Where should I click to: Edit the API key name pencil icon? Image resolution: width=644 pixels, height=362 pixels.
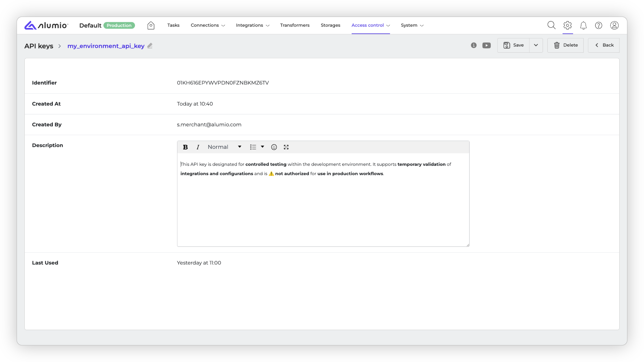[150, 46]
